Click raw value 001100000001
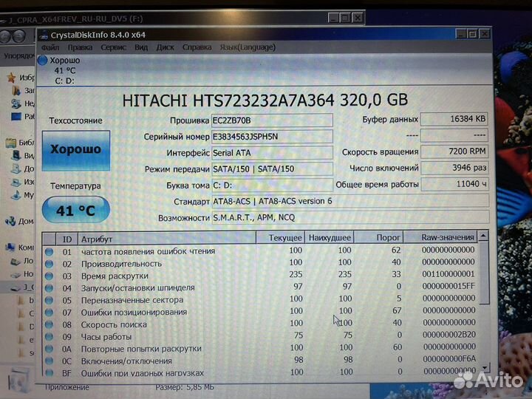This screenshot has height=399, width=532. (x=449, y=274)
